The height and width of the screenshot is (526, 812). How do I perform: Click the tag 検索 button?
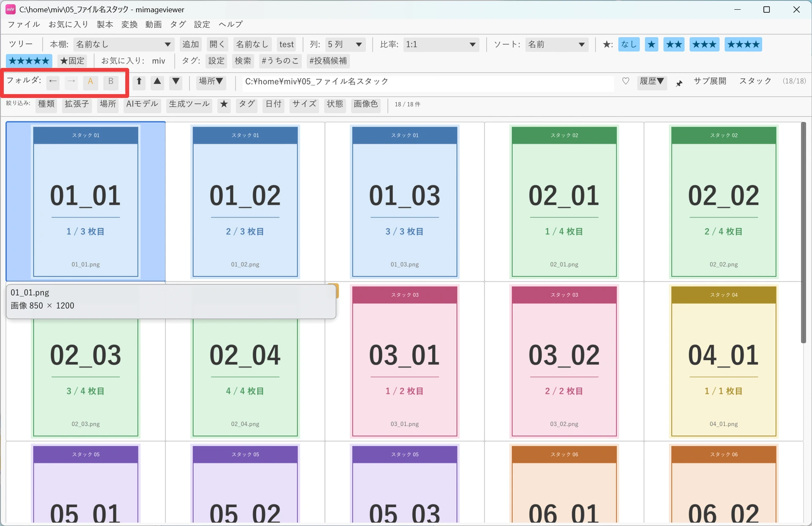tap(243, 61)
